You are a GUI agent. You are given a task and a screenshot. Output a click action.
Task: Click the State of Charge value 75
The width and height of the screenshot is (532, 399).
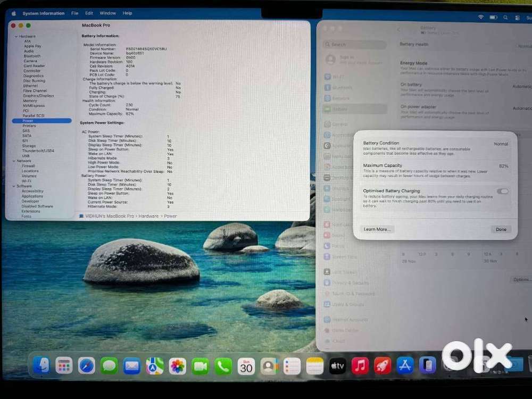tap(178, 97)
